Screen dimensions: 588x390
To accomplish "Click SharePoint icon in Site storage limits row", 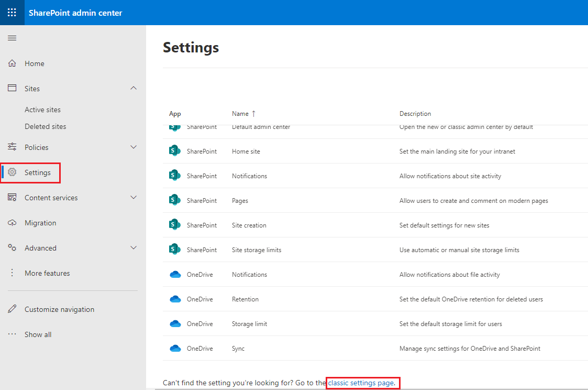I will (x=175, y=250).
